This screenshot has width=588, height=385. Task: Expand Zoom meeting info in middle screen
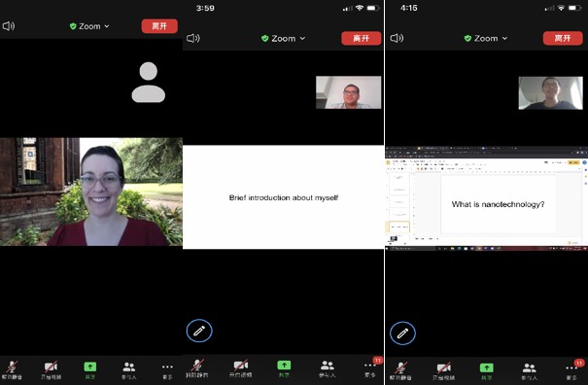[283, 38]
